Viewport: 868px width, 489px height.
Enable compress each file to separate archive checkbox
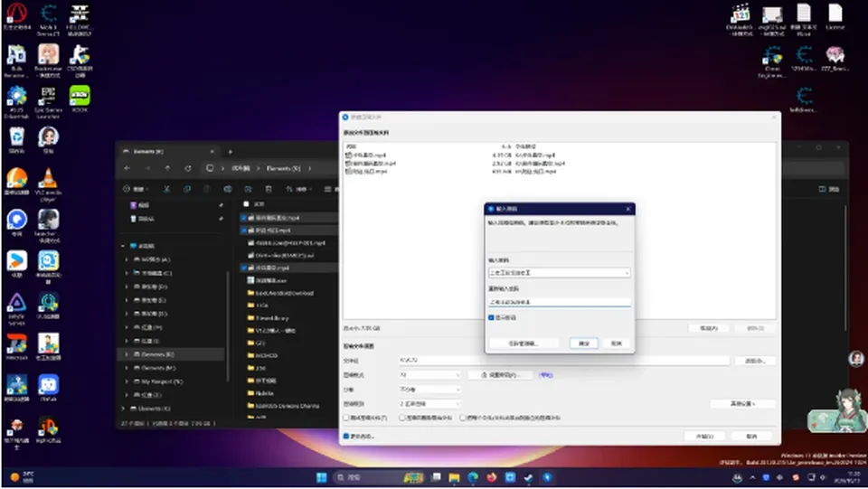(463, 418)
